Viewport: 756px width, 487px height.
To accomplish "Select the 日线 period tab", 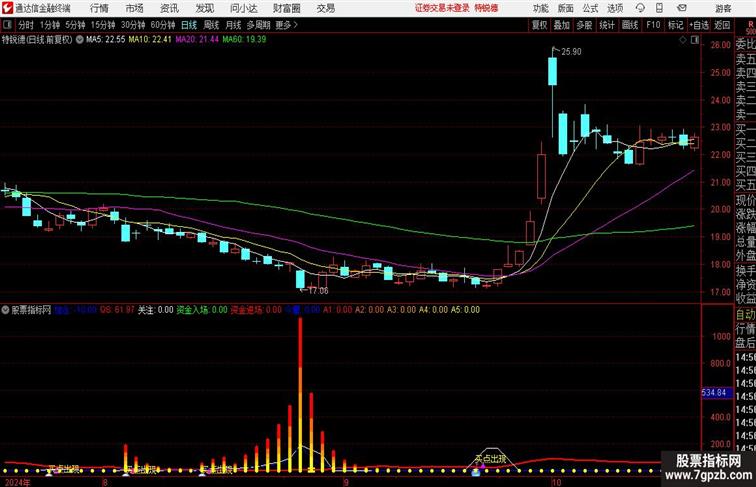I will 189,25.
